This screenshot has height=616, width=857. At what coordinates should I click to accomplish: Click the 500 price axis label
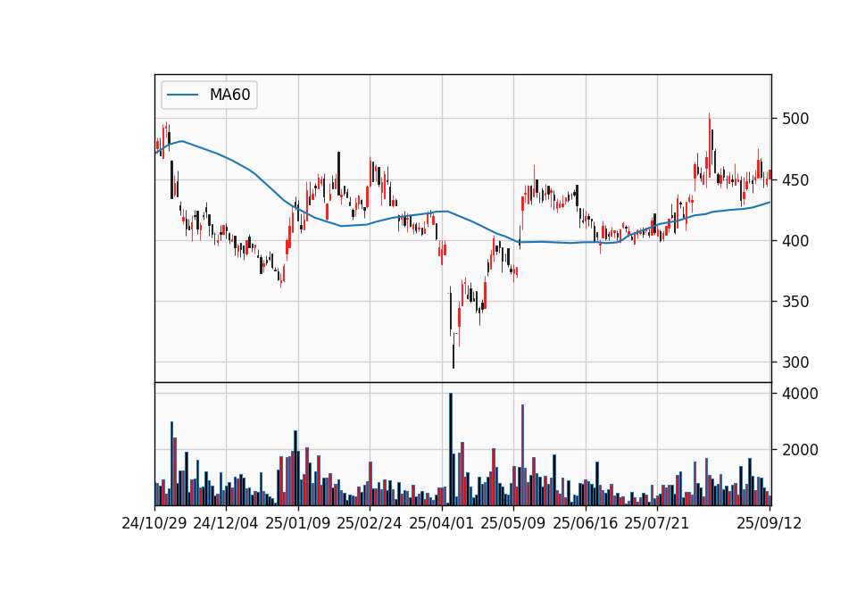pos(795,119)
